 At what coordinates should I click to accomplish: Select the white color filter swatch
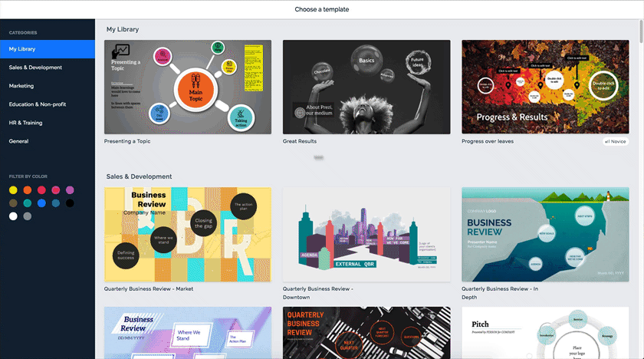pos(13,216)
